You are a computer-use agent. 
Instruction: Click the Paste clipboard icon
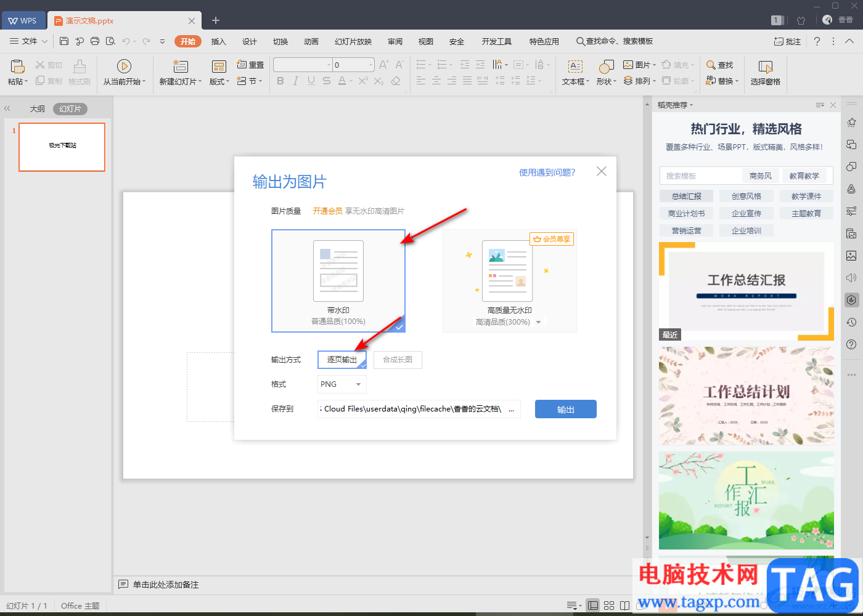click(x=17, y=67)
